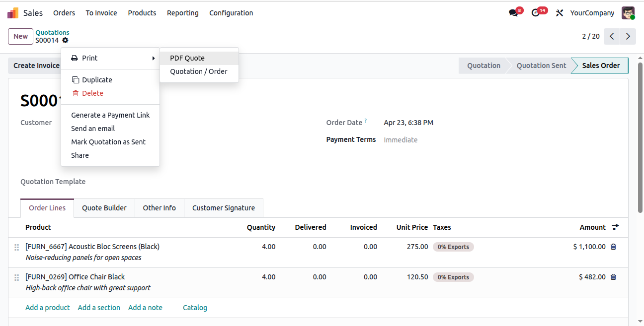The image size is (644, 326).
Task: Click the Create Invoice button
Action: (35, 65)
